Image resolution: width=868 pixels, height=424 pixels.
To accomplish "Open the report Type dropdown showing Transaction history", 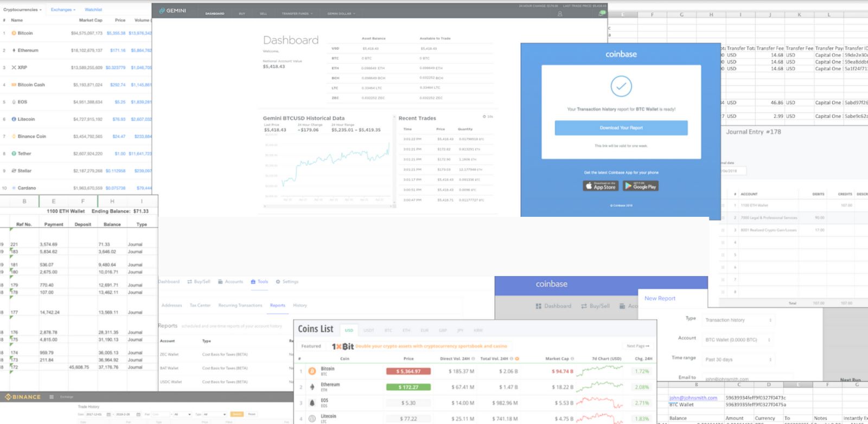I will point(738,320).
